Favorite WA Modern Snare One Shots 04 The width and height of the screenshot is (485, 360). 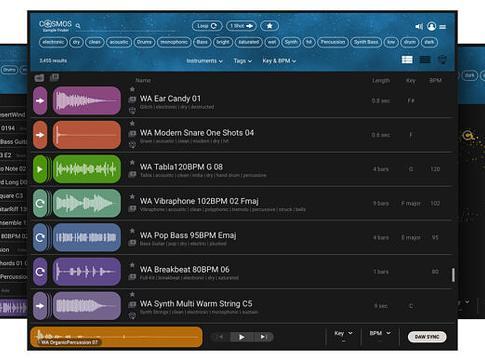click(x=132, y=123)
